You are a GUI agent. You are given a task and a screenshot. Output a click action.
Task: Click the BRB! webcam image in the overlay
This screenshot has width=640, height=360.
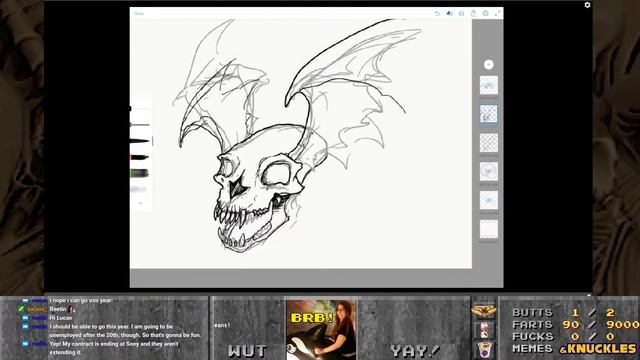pos(321,330)
